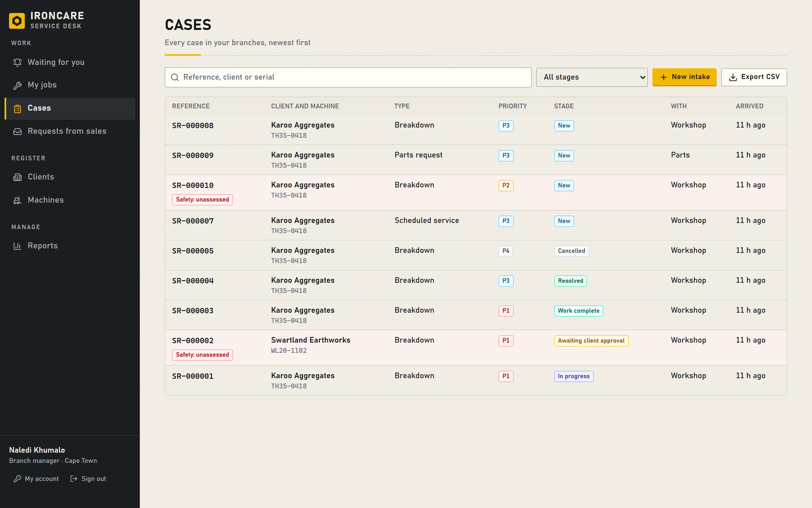Click the building icon beside Clients
Image resolution: width=812 pixels, height=508 pixels.
tap(17, 177)
